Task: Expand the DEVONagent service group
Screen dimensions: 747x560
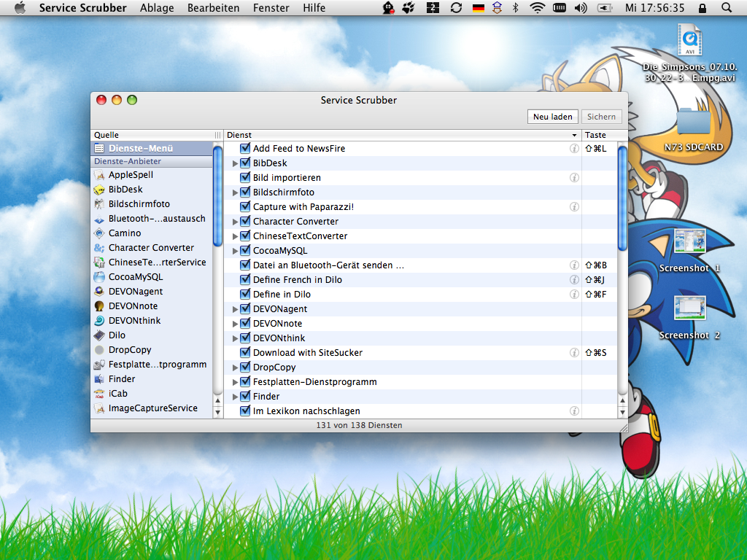Action: point(235,309)
